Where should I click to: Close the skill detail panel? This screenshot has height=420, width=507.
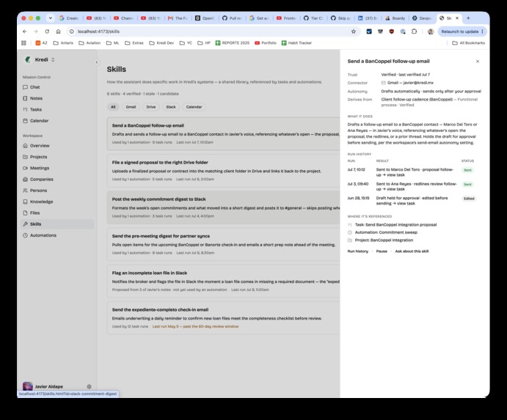pos(478,62)
